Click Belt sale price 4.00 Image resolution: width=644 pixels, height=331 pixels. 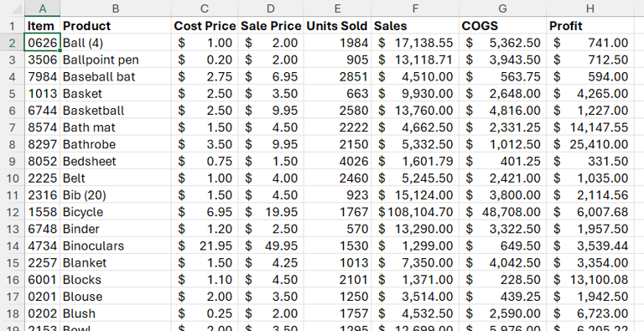271,178
